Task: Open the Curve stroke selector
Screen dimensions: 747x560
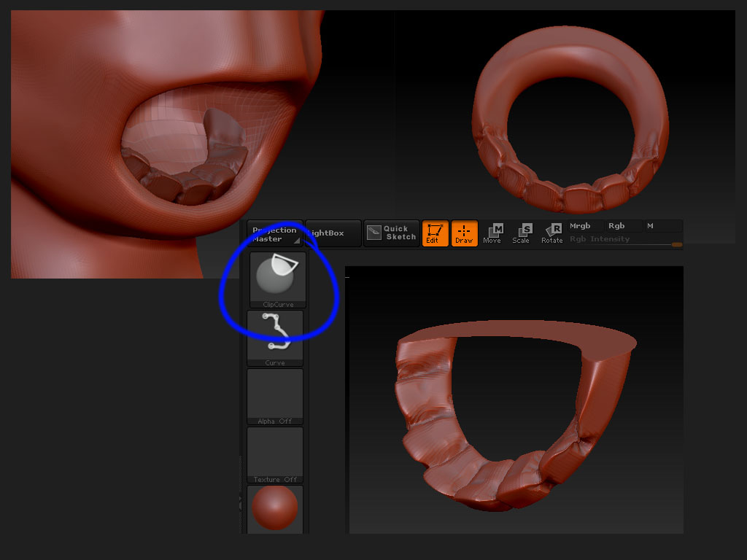Action: pyautogui.click(x=275, y=338)
